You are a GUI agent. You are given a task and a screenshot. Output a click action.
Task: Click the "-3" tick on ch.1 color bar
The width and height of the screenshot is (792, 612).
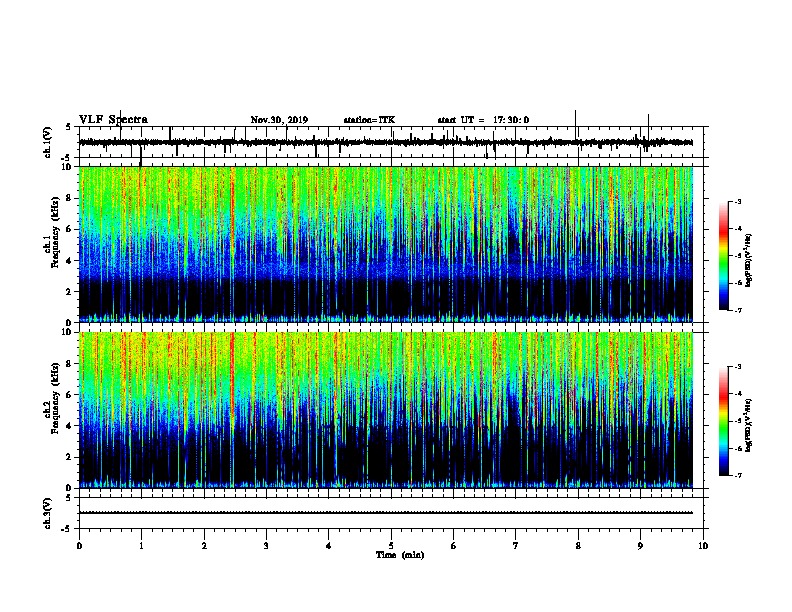[x=737, y=201]
